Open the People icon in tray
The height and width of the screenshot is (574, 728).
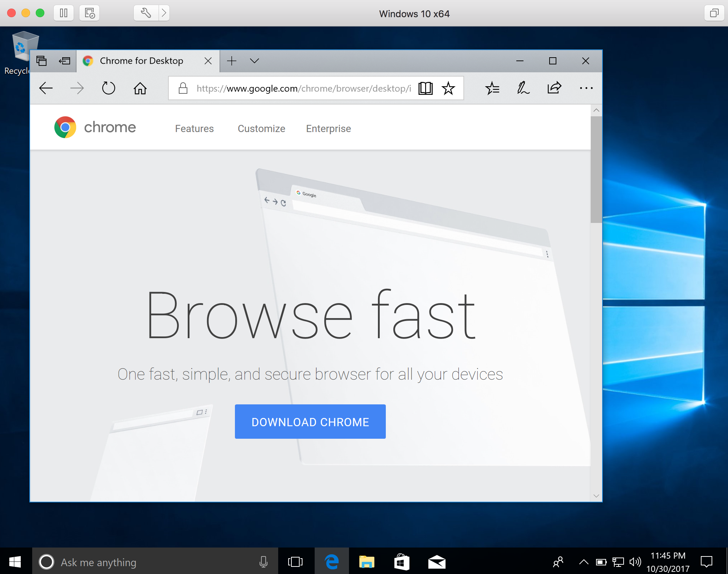tap(558, 562)
